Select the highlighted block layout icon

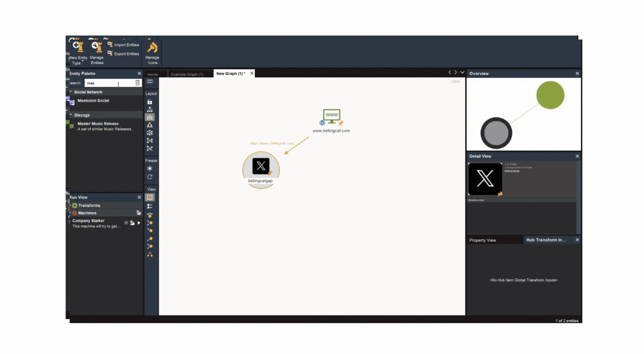150,117
